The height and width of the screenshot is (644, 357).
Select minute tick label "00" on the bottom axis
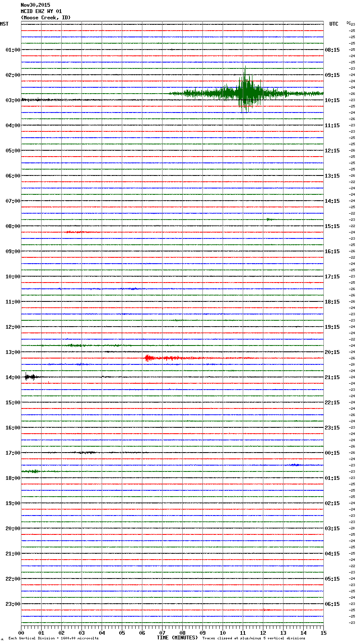21,633
